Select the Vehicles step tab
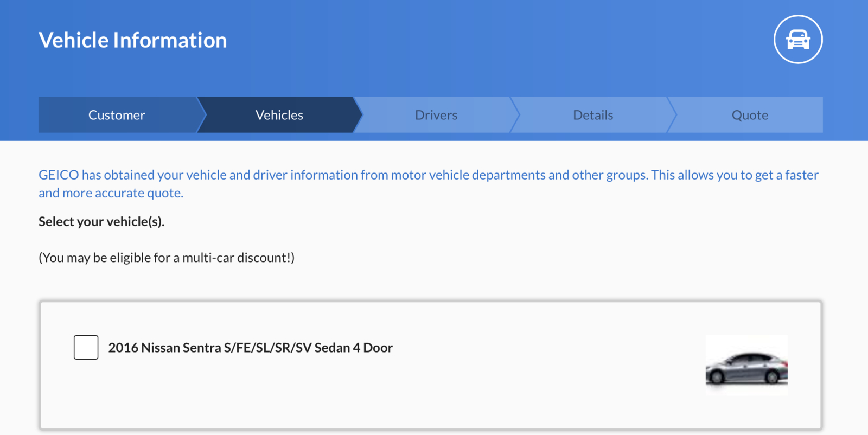 tap(279, 115)
